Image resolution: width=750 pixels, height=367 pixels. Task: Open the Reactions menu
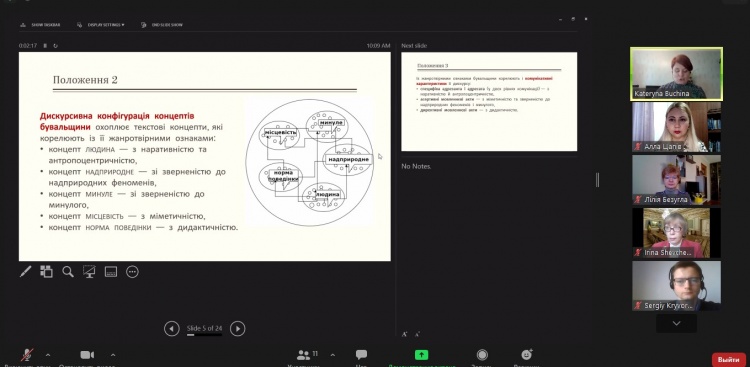[x=527, y=355]
